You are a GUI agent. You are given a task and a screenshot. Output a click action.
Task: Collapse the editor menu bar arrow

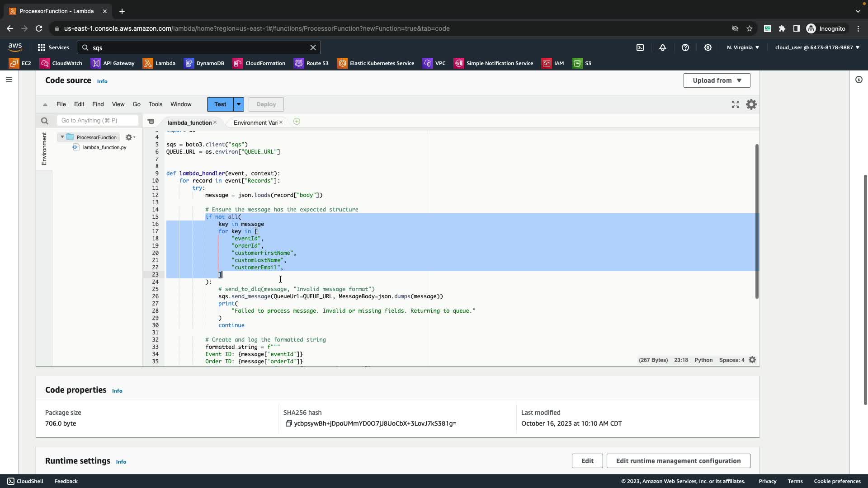[45, 104]
